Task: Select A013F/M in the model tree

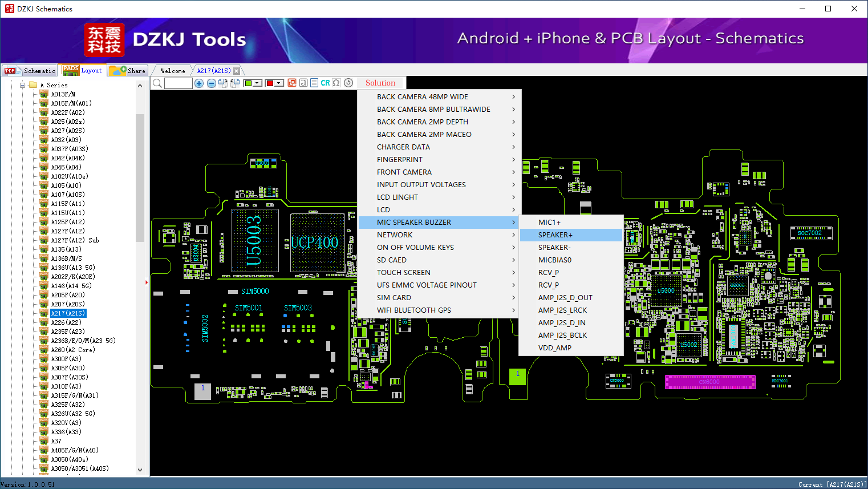Action: (63, 94)
